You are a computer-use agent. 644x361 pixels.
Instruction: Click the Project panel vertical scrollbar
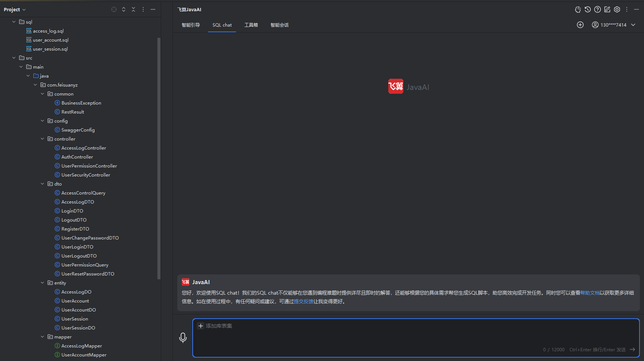(159, 158)
